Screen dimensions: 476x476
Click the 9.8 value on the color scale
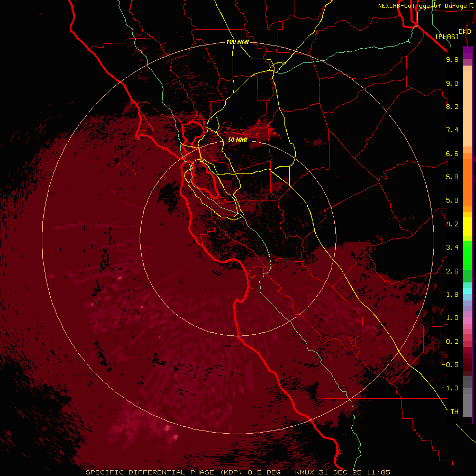click(452, 59)
